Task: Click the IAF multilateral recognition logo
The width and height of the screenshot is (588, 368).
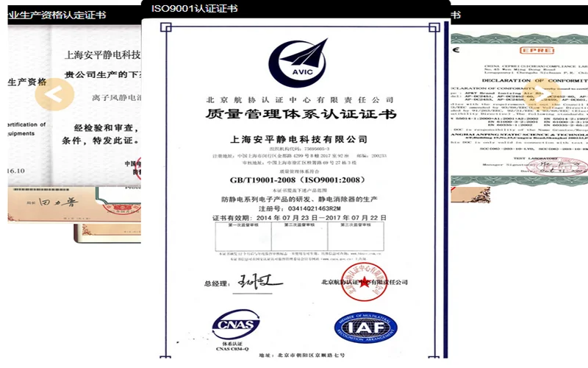Action: pos(365,328)
